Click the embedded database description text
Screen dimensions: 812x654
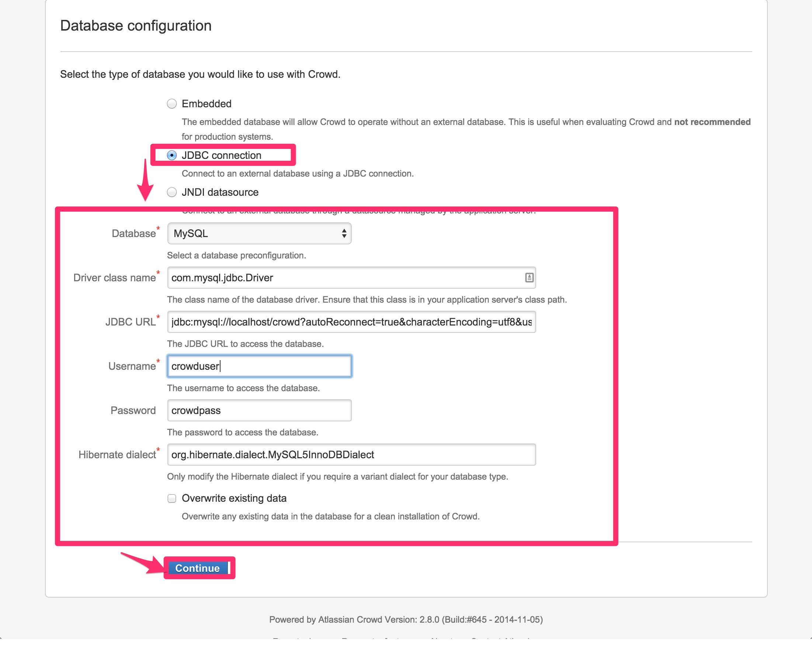466,129
